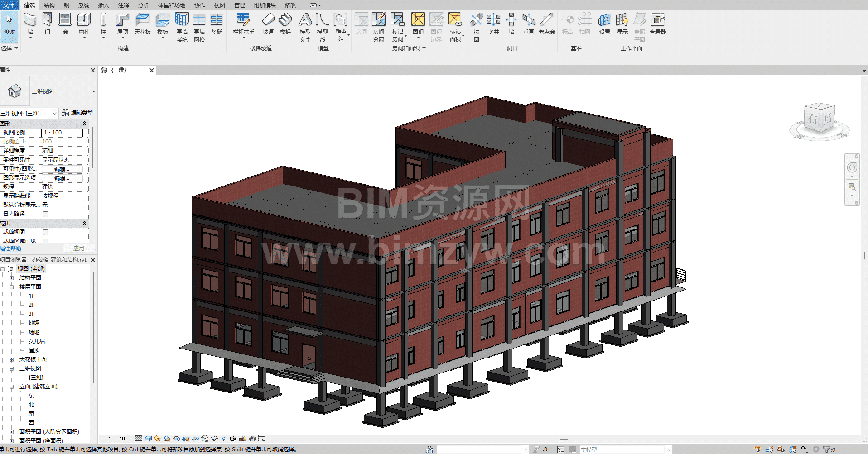Screen dimensions: 868x454
Task: Toggle the 裁剪区域可见 checkbox
Action: 46,241
